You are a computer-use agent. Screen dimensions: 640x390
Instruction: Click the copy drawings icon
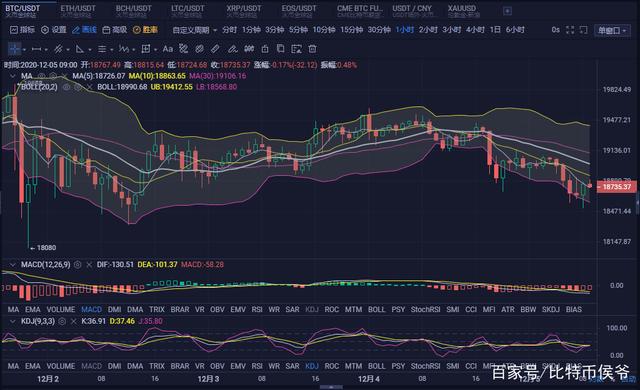pos(280,49)
